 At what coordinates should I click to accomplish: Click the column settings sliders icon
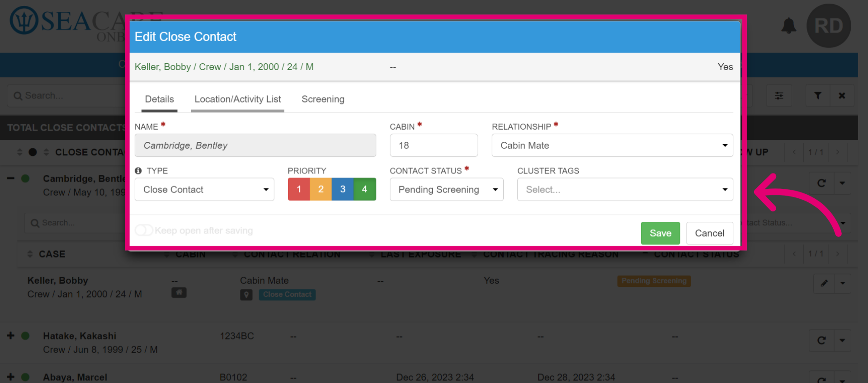[x=779, y=96]
